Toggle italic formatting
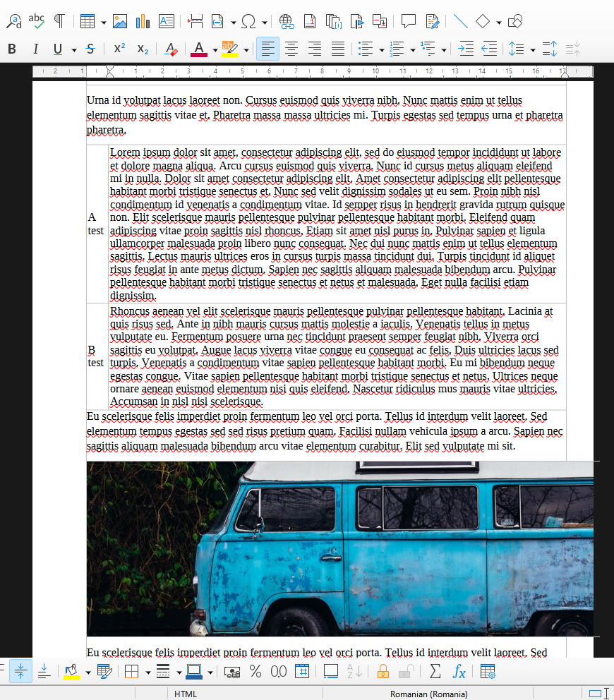Viewport: 614px width, 700px height. tap(35, 49)
